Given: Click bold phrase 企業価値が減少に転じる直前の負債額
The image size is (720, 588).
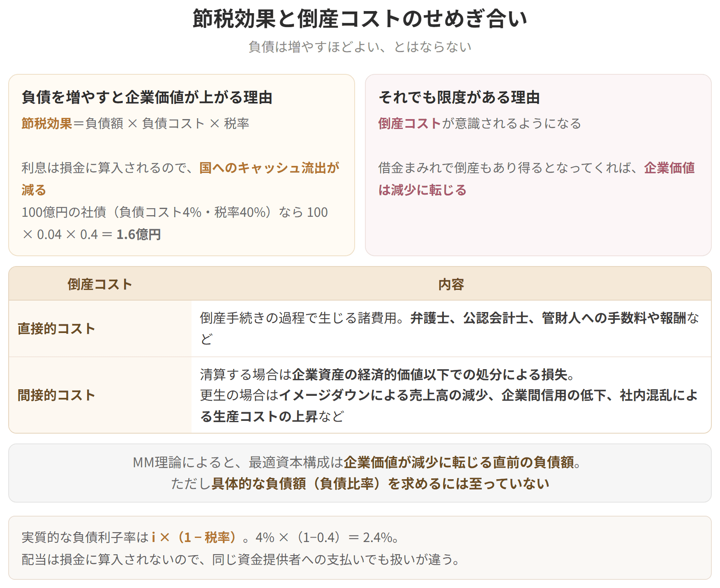Looking at the screenshot, I should click(x=459, y=462).
